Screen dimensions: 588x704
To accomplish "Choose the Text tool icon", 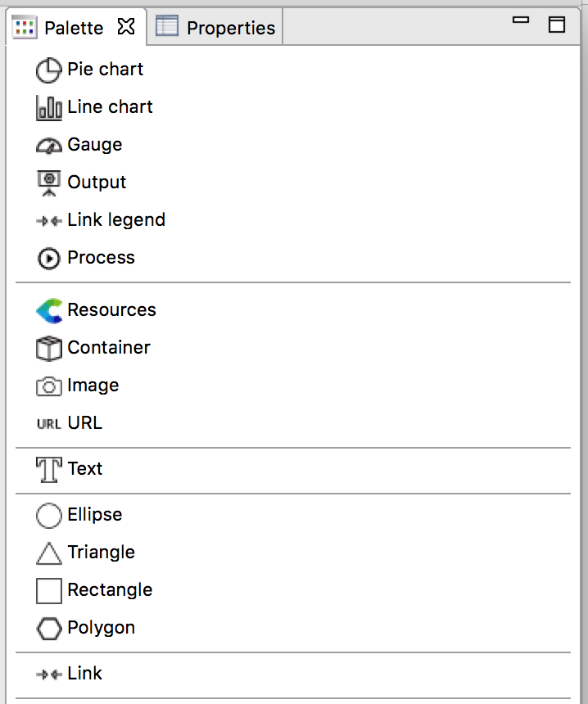I will [49, 470].
